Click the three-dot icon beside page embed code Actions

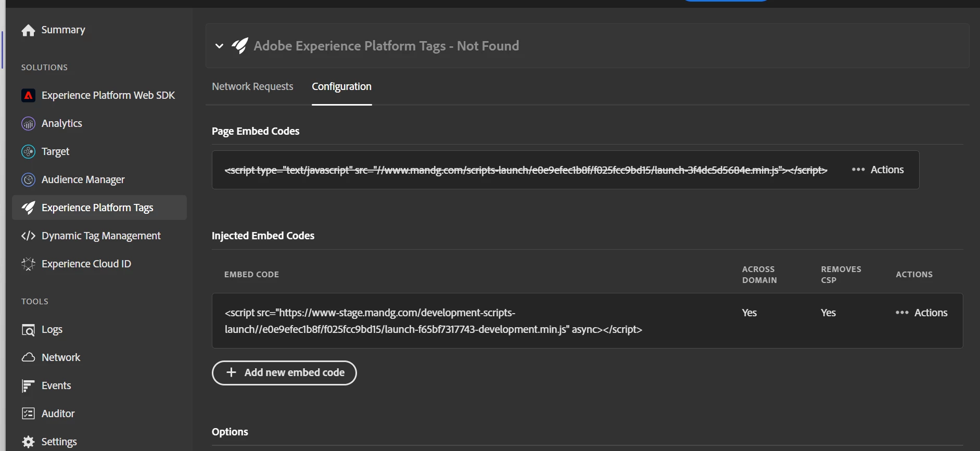[858, 170]
